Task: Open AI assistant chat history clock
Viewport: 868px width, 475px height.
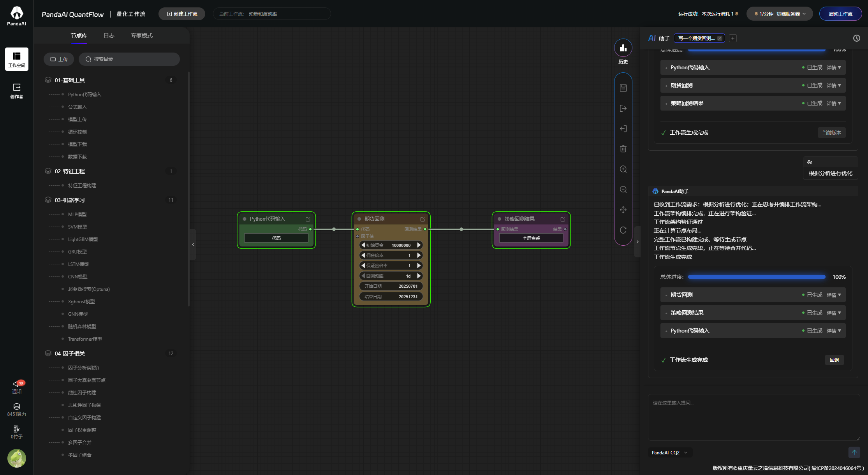Action: click(857, 38)
